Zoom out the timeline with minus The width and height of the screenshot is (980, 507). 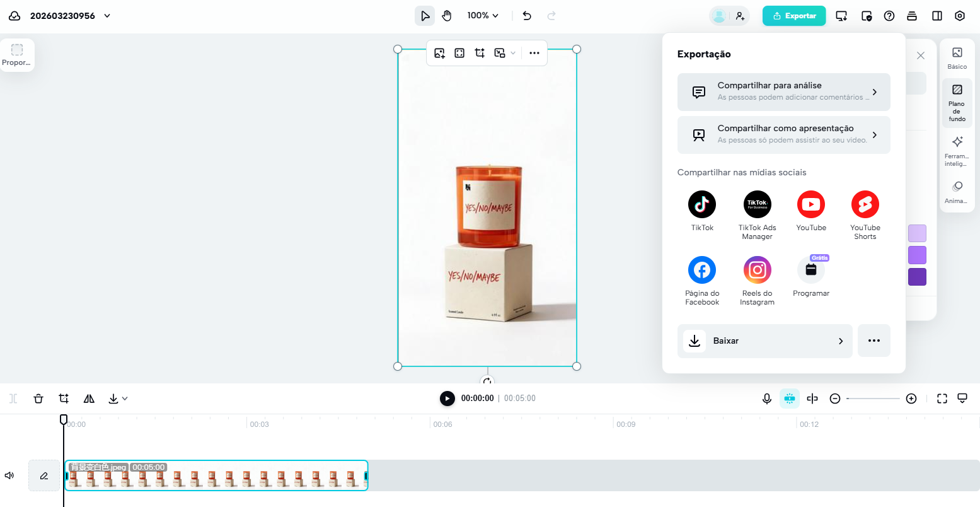point(835,399)
